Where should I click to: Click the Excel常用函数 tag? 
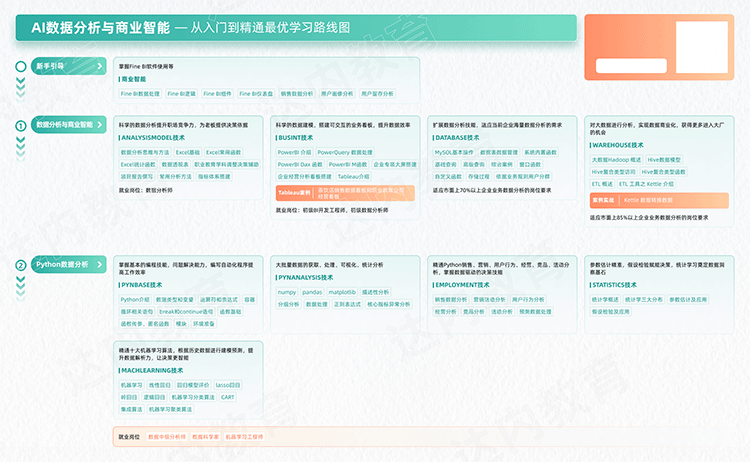click(223, 153)
